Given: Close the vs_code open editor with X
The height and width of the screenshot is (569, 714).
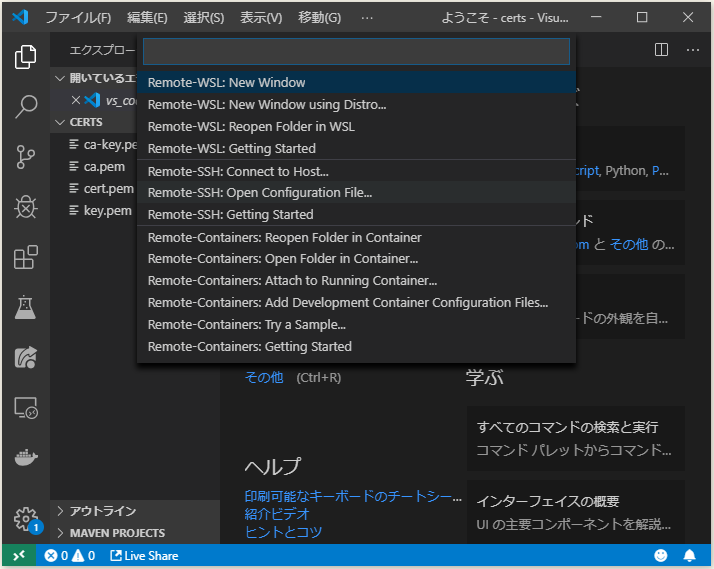Looking at the screenshot, I should [76, 100].
